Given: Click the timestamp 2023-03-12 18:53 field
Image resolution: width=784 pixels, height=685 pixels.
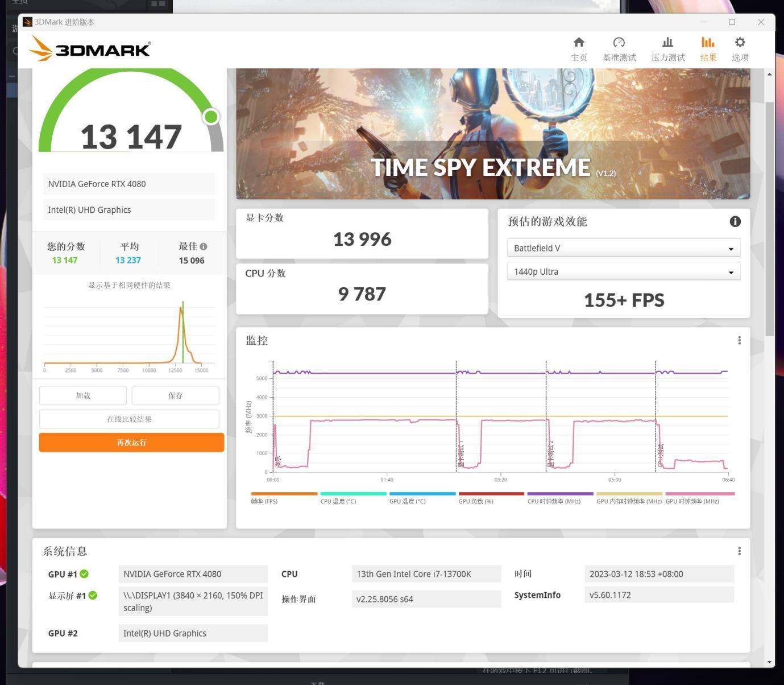Looking at the screenshot, I should 659,574.
